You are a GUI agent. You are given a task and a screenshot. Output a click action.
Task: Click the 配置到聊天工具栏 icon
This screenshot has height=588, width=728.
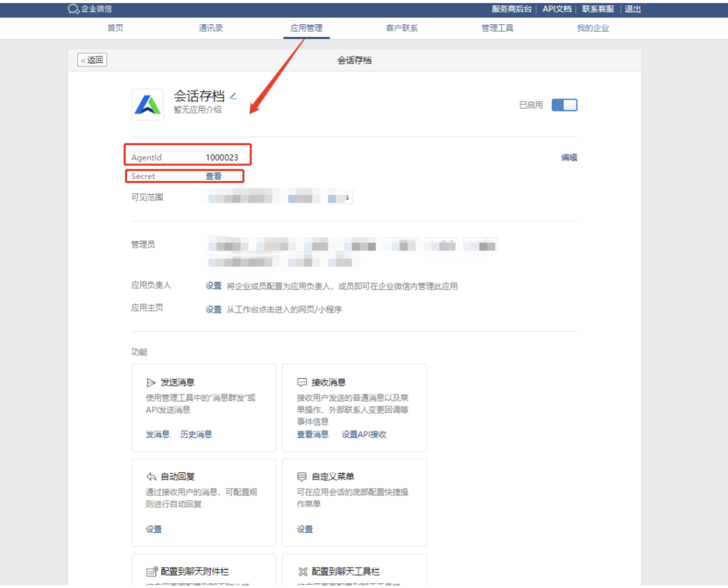[303, 572]
